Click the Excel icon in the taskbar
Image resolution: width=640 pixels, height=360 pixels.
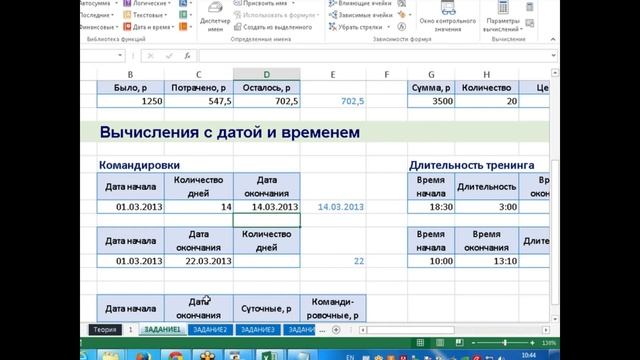269,355
